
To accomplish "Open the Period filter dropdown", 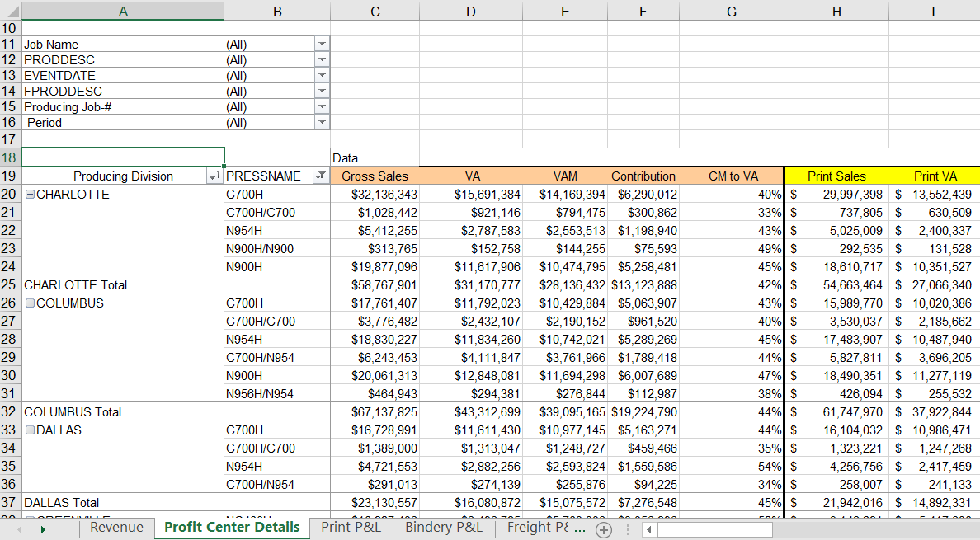I will point(322,123).
